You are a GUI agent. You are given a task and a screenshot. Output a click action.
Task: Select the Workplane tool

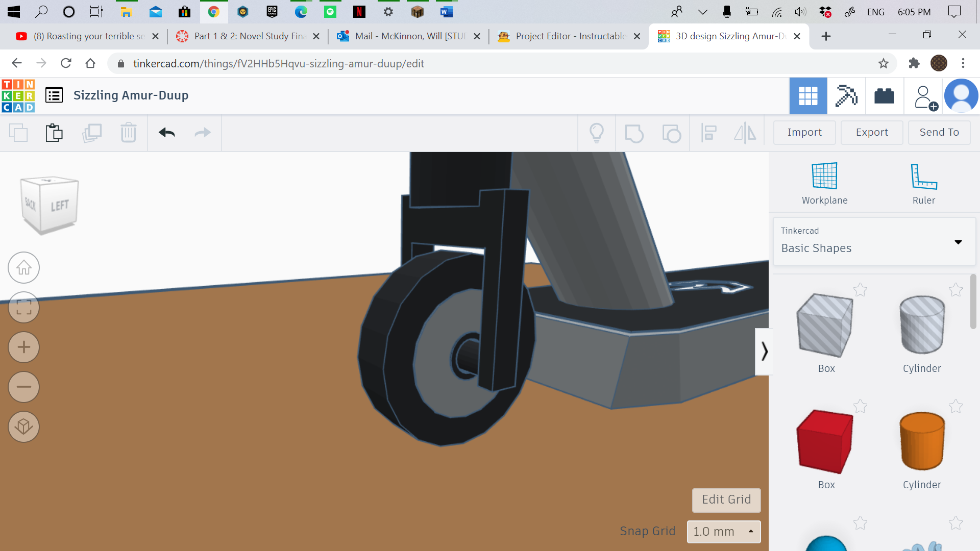click(x=825, y=184)
